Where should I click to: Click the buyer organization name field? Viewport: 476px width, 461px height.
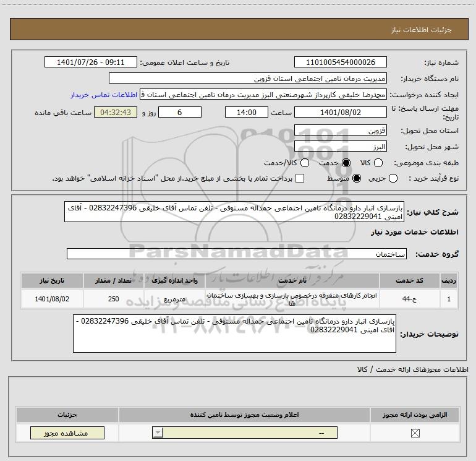pos(248,79)
